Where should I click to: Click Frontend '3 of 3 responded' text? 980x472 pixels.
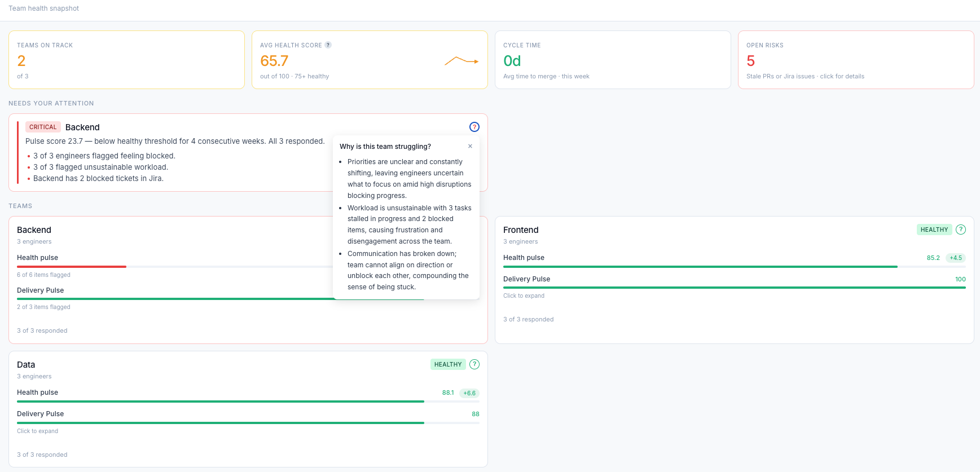[x=528, y=319]
